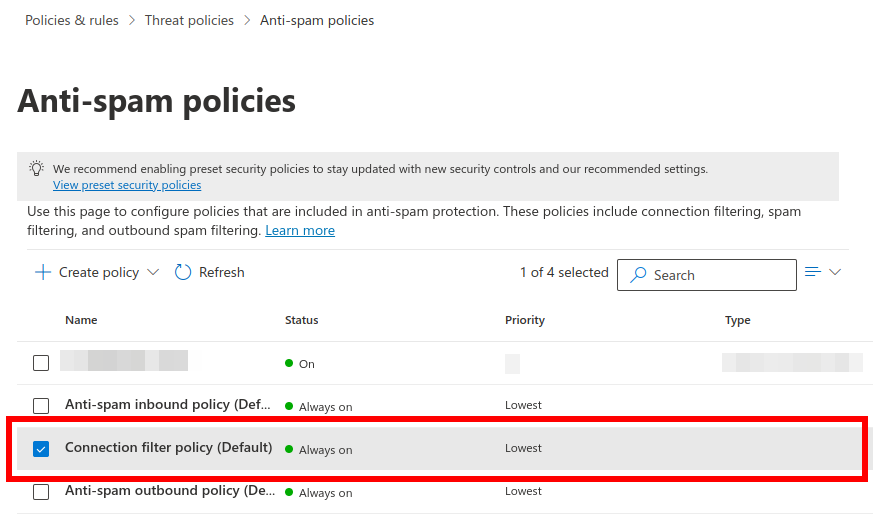Viewport: 873px width, 530px height.
Task: Sort by Name column header
Action: coord(81,320)
